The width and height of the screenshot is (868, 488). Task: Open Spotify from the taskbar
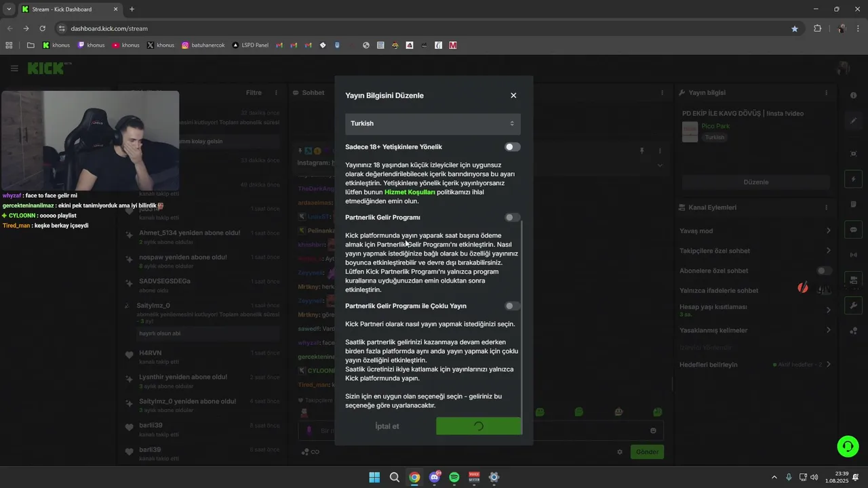pyautogui.click(x=454, y=477)
